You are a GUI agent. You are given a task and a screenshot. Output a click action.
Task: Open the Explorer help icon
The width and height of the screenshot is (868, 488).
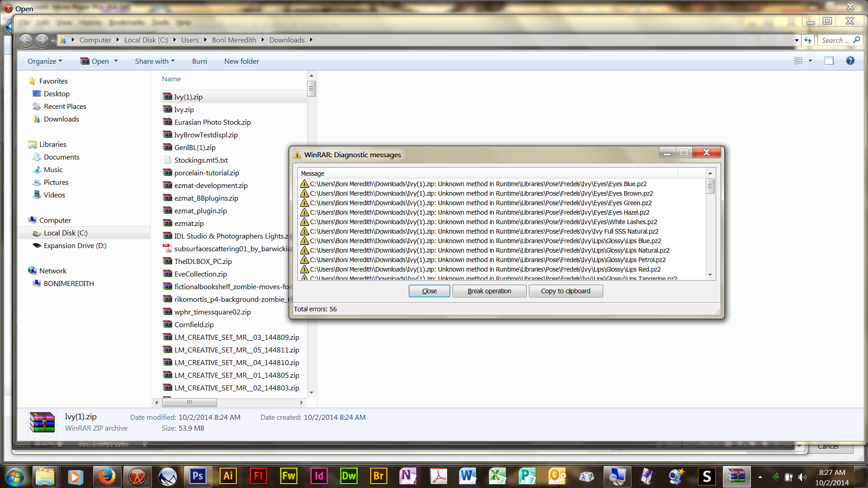[850, 61]
